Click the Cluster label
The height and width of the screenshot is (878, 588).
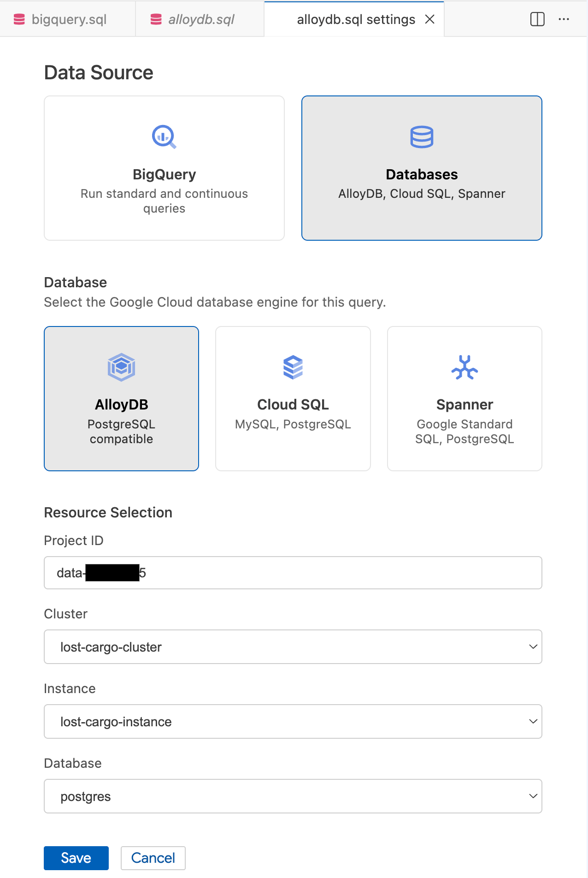pos(66,614)
